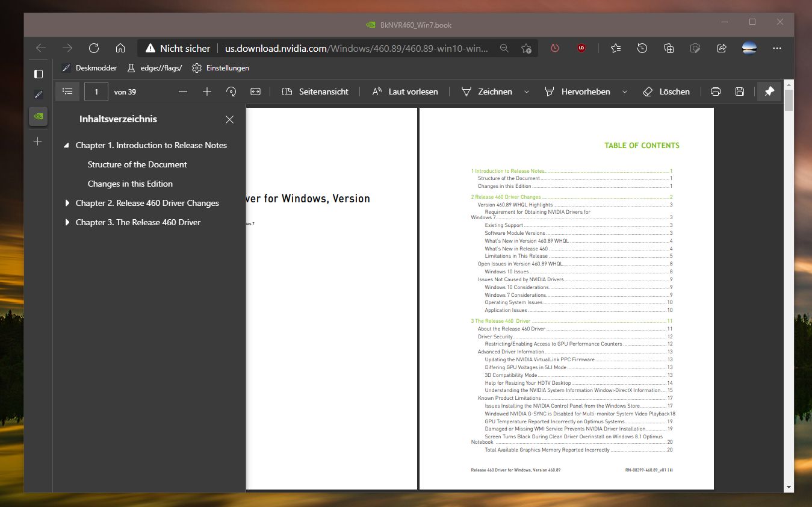The height and width of the screenshot is (507, 812).
Task: Open the browser settings and more menu
Action: [x=777, y=48]
